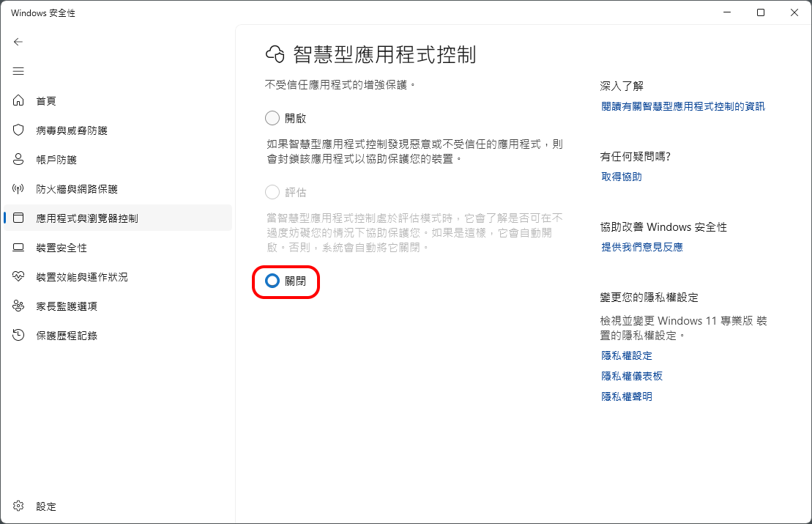Open the hamburger navigation menu
Viewport: 812px width, 524px height.
18,71
